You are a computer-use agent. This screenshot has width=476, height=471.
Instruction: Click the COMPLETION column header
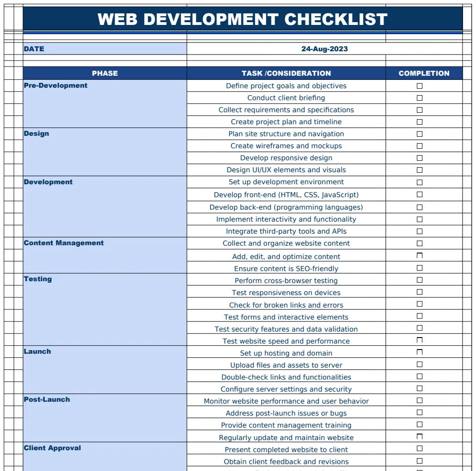pyautogui.click(x=424, y=73)
